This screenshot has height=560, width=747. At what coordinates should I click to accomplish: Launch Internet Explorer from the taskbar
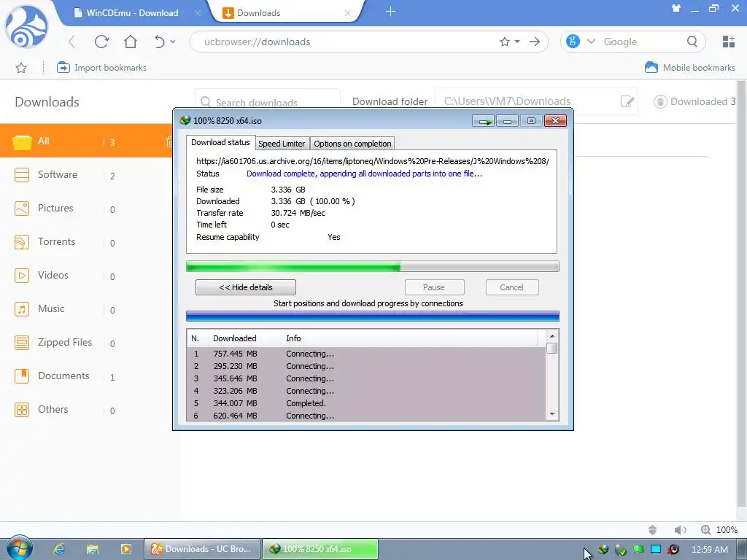59,549
